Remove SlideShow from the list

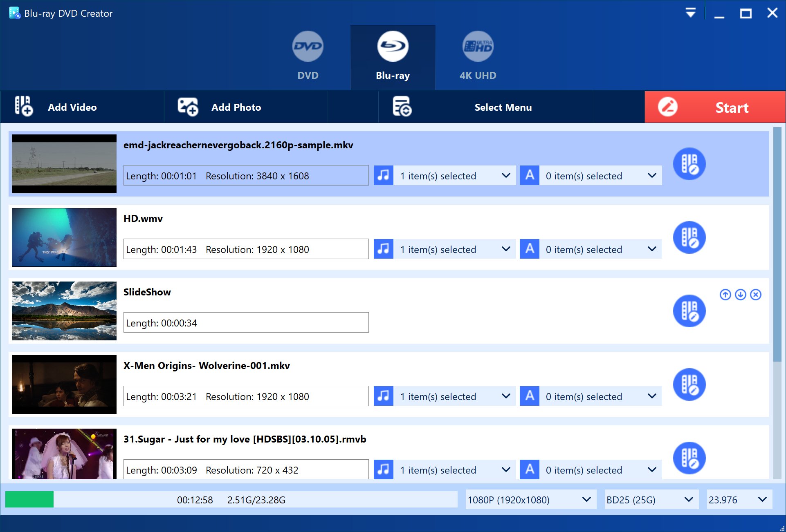tap(756, 295)
